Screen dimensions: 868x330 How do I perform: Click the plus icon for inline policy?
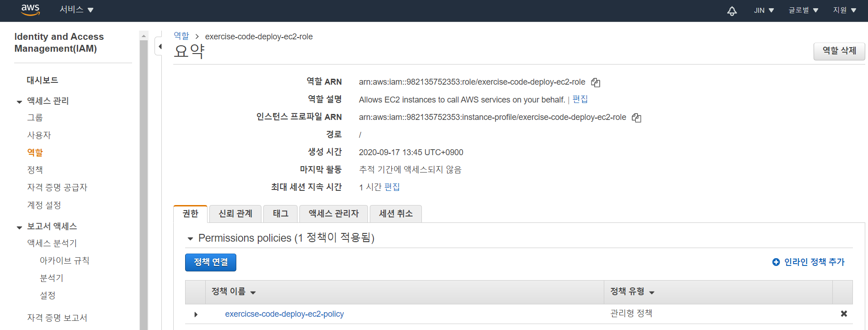(776, 262)
